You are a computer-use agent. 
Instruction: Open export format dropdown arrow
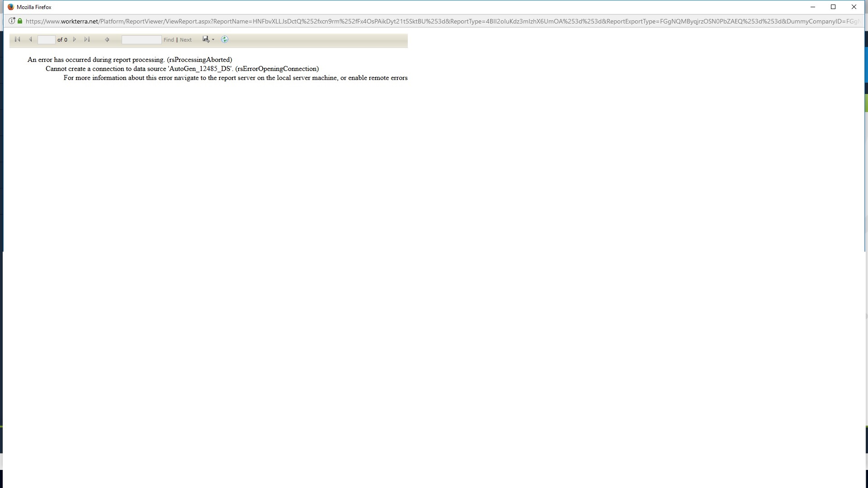(213, 40)
